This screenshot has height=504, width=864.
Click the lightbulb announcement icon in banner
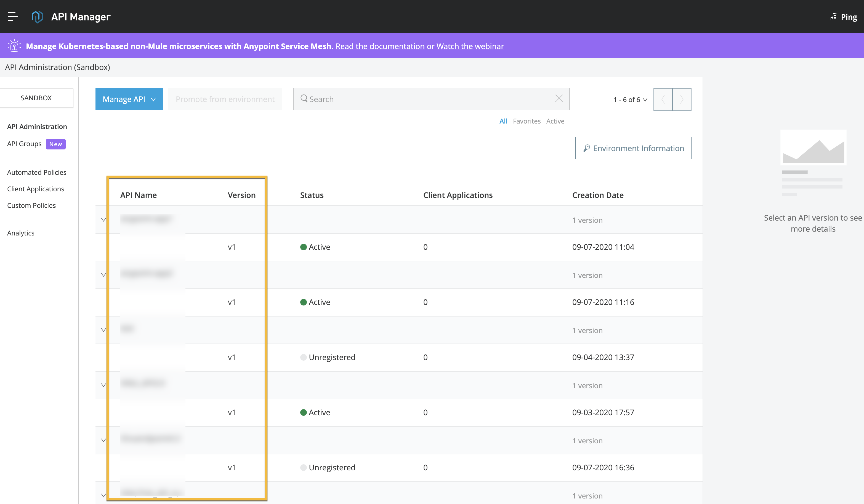14,45
